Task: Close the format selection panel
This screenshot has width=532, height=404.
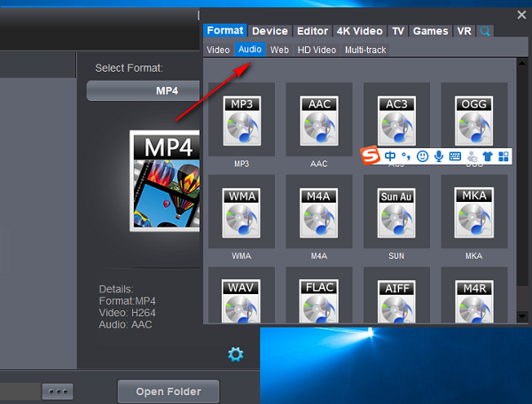Action: tap(521, 15)
